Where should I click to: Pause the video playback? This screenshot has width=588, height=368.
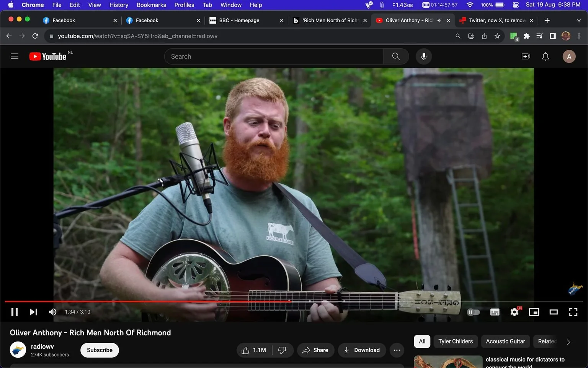click(x=15, y=312)
